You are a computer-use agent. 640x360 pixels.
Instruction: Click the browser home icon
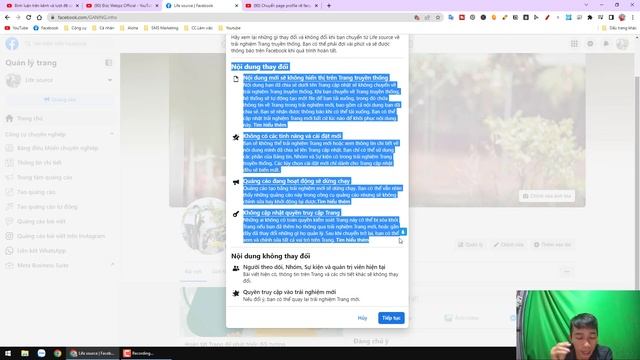tap(39, 18)
